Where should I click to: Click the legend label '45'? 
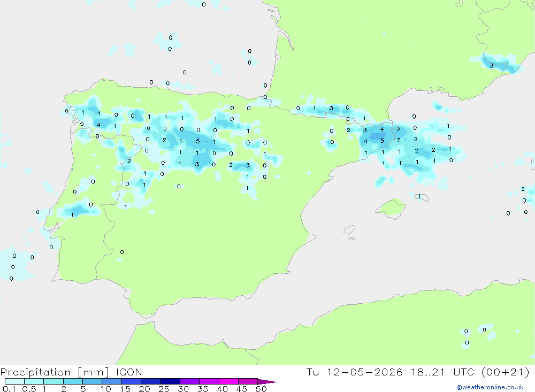click(x=242, y=389)
